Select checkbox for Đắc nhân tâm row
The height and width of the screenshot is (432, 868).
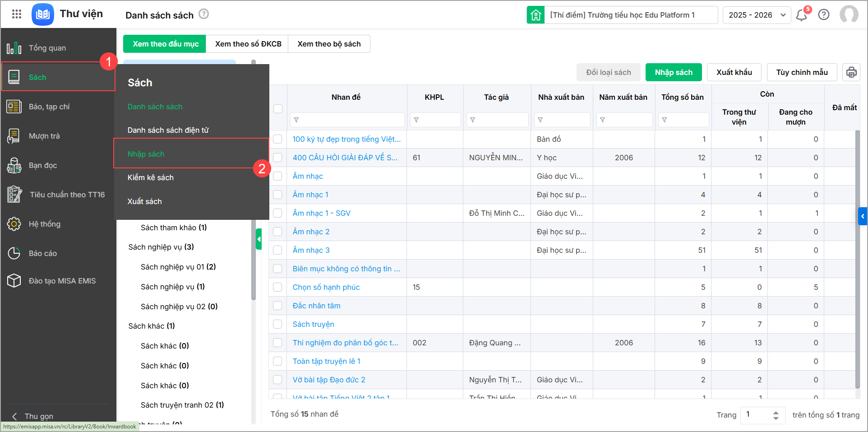(278, 306)
